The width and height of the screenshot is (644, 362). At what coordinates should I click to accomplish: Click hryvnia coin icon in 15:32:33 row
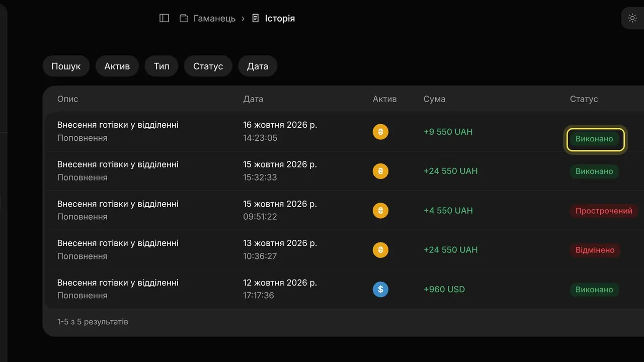coord(380,171)
